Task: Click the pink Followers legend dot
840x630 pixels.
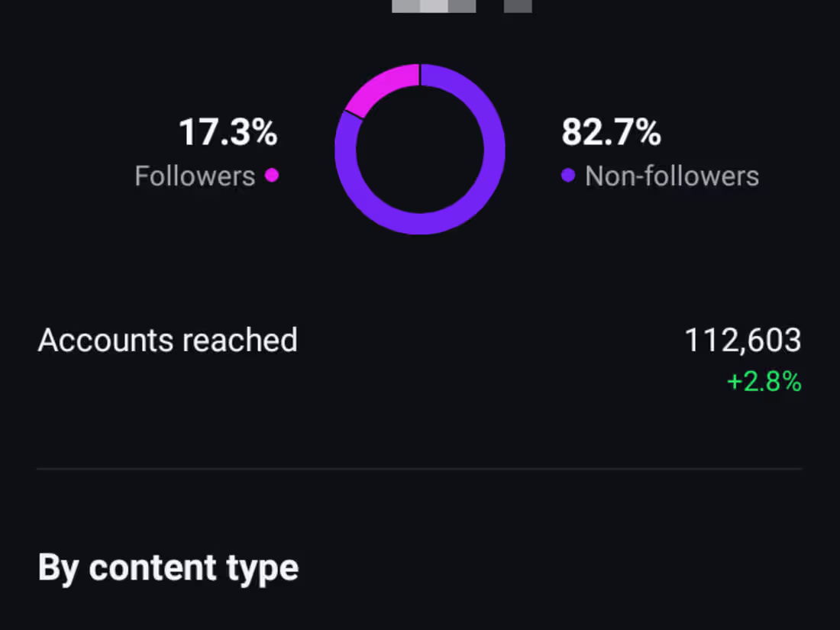Action: pos(272,176)
